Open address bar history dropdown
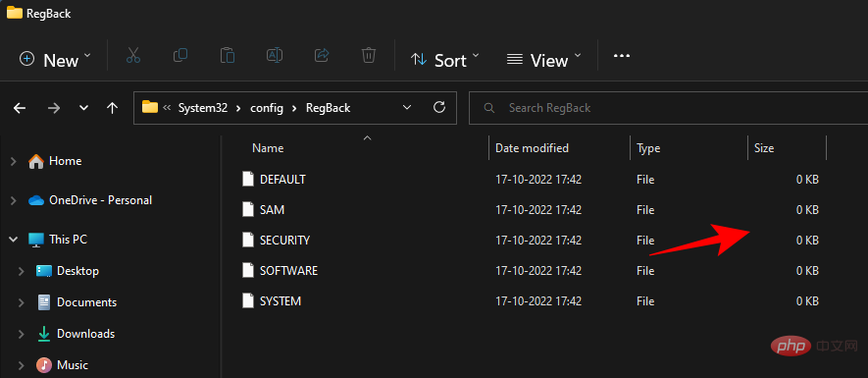Viewport: 868px width, 378px height. pyautogui.click(x=407, y=108)
